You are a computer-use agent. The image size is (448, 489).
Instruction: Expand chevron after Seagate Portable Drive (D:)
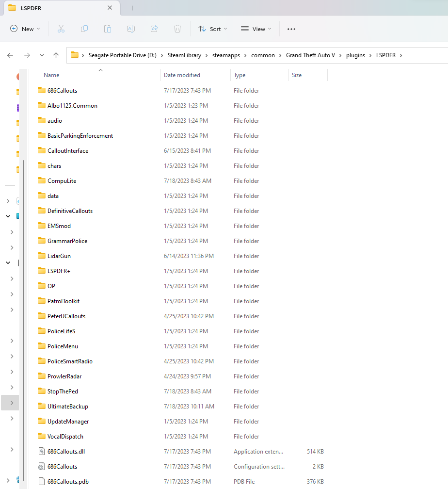[x=162, y=55]
